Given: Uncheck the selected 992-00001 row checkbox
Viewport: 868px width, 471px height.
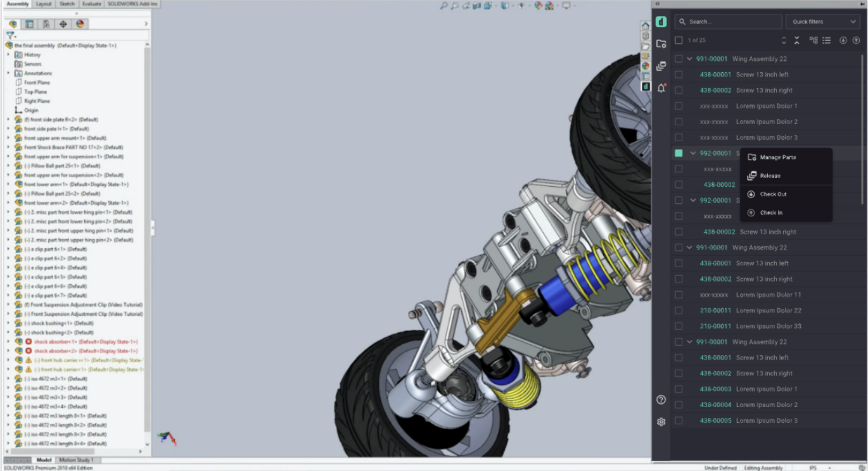Looking at the screenshot, I should tap(679, 153).
